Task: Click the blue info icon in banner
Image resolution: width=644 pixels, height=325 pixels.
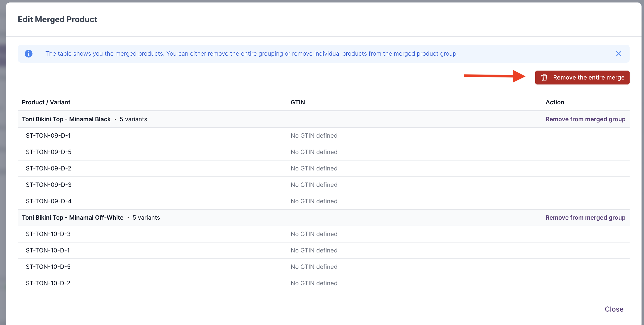Action: (29, 53)
